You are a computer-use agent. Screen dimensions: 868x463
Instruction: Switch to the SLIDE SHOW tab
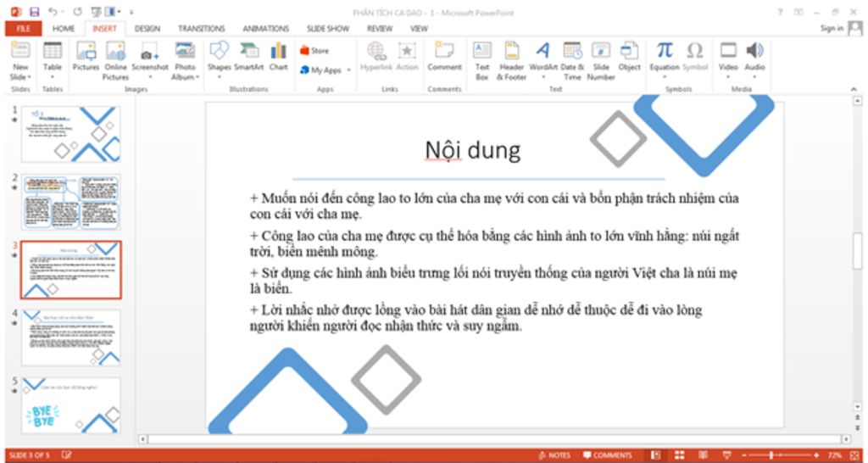[x=328, y=29]
